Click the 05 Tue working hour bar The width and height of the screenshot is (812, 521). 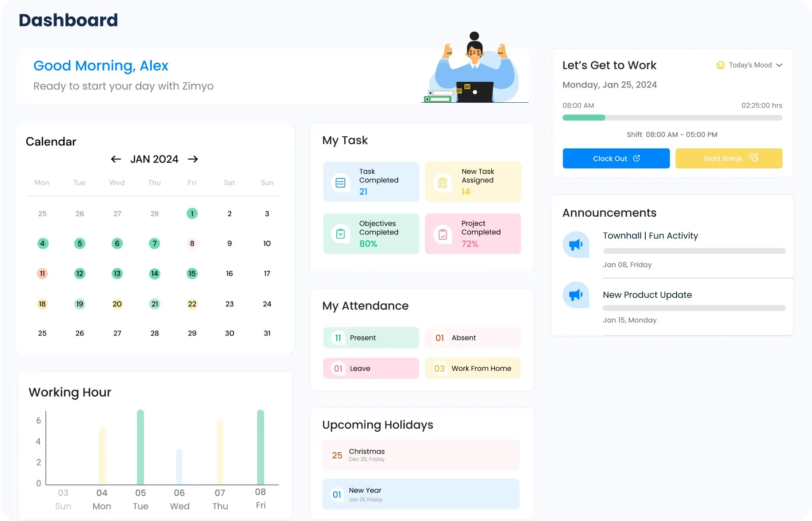(141, 447)
